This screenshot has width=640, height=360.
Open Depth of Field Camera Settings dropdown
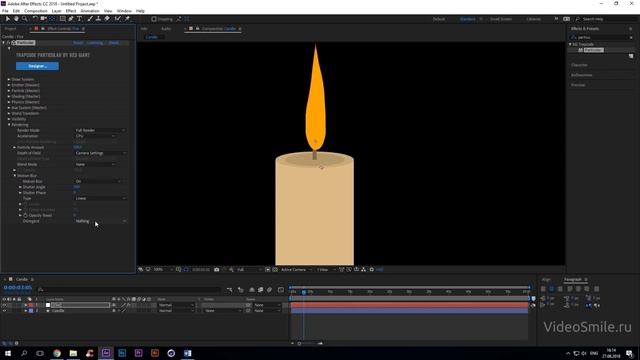coord(100,153)
